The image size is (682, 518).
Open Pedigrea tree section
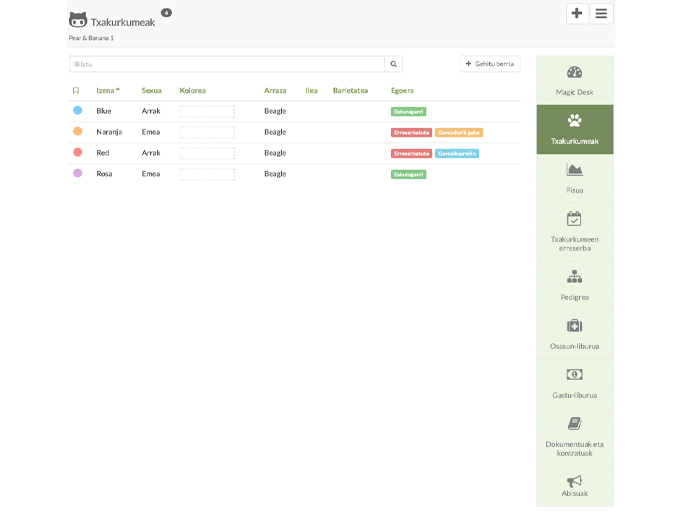click(575, 285)
